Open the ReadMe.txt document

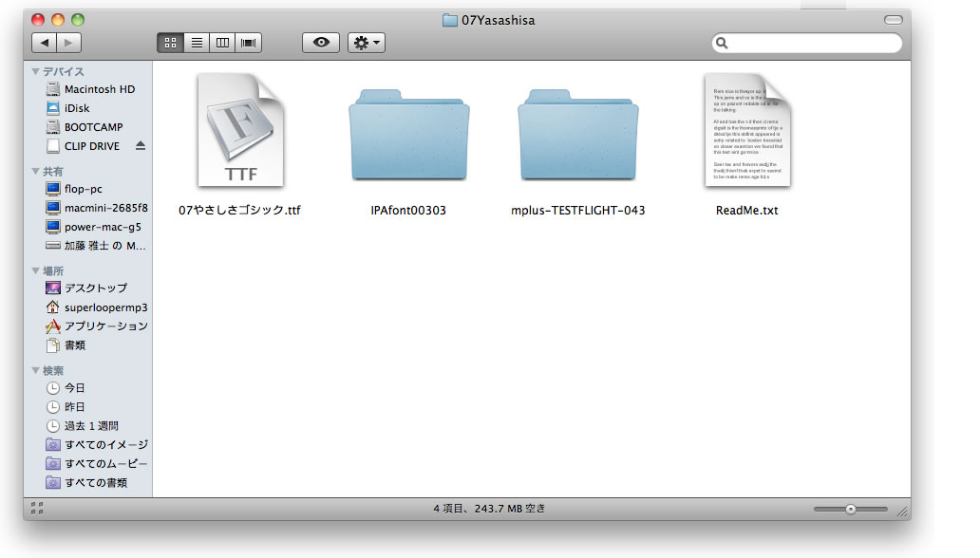(746, 133)
